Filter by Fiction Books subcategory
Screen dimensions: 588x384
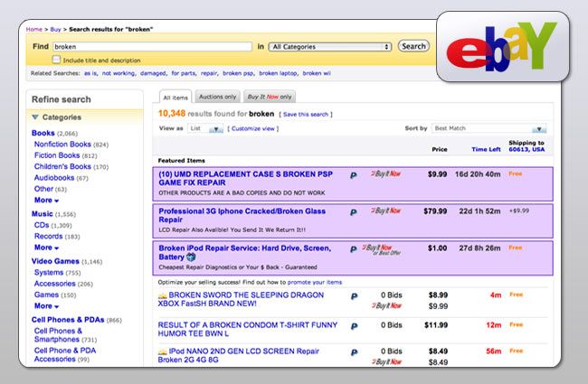[57, 155]
